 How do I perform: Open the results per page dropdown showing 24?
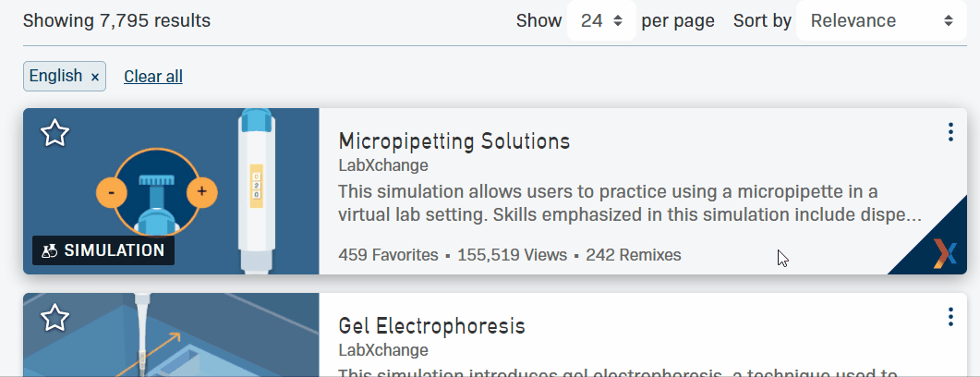pos(601,20)
